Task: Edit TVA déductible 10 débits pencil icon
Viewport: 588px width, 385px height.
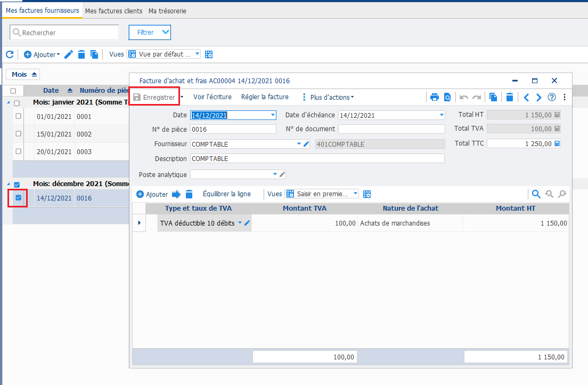Action: 247,223
